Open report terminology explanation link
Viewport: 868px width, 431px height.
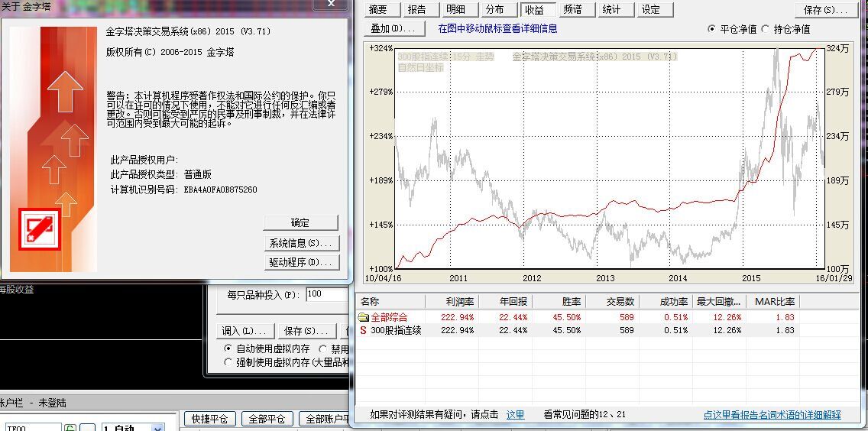pyautogui.click(x=772, y=414)
